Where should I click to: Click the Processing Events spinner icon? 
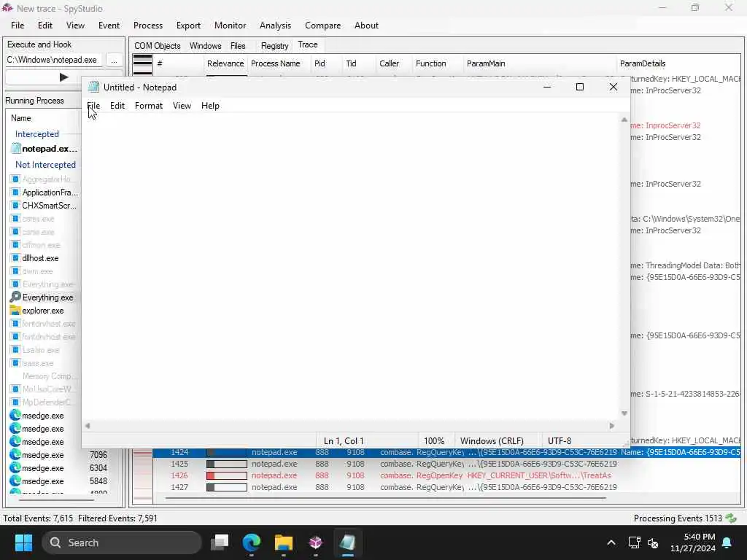(x=731, y=518)
